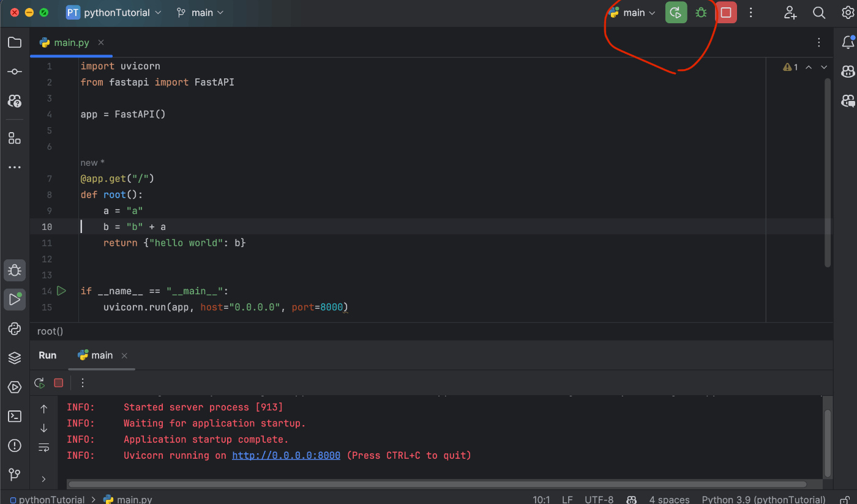Open Search Everywhere magnifier

pyautogui.click(x=819, y=12)
